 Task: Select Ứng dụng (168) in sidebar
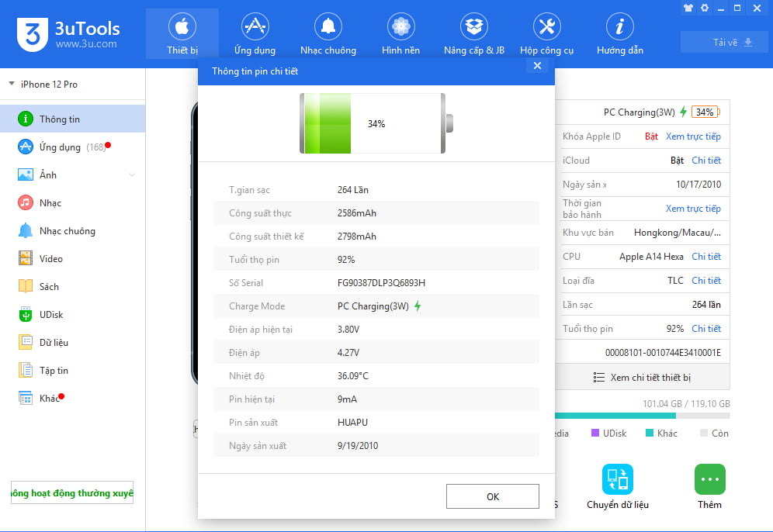(x=72, y=147)
